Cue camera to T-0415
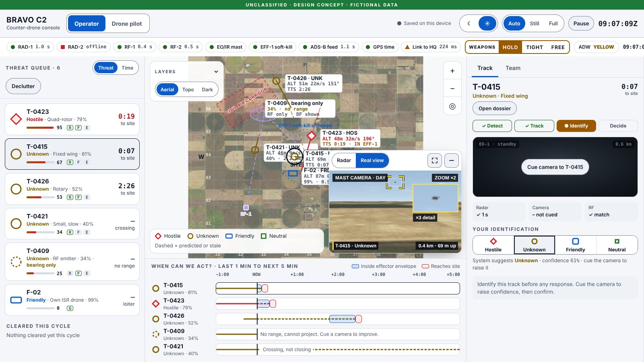The image size is (644, 362). (555, 167)
